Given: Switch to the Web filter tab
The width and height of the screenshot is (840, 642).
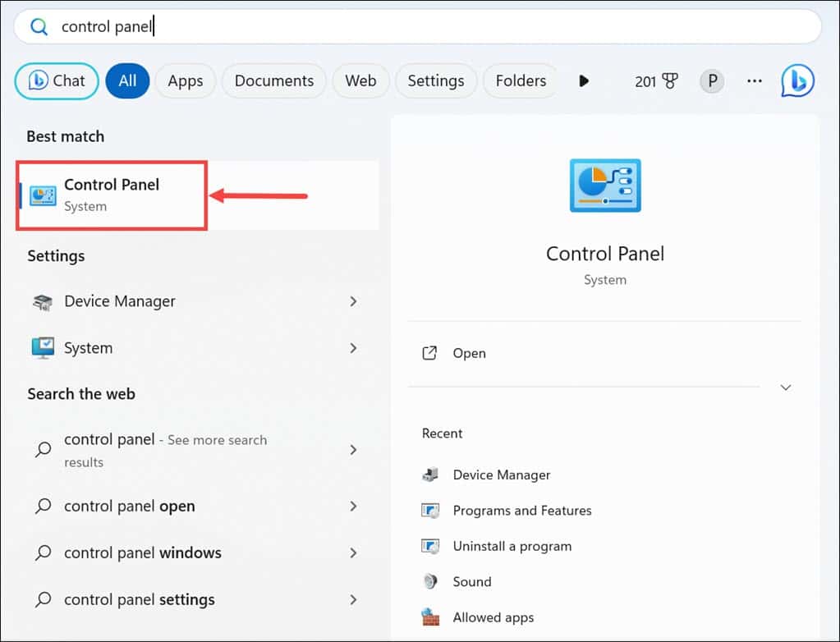Looking at the screenshot, I should (x=360, y=80).
